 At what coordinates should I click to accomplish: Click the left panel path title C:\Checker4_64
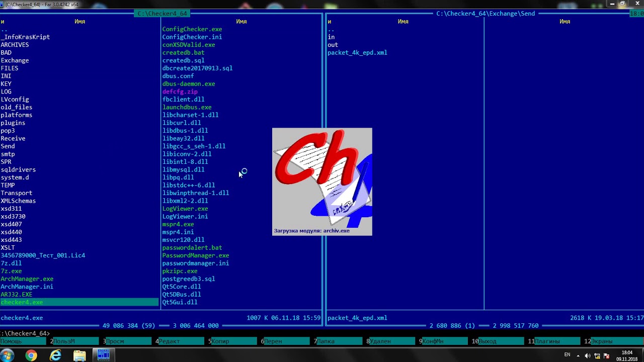tap(162, 14)
